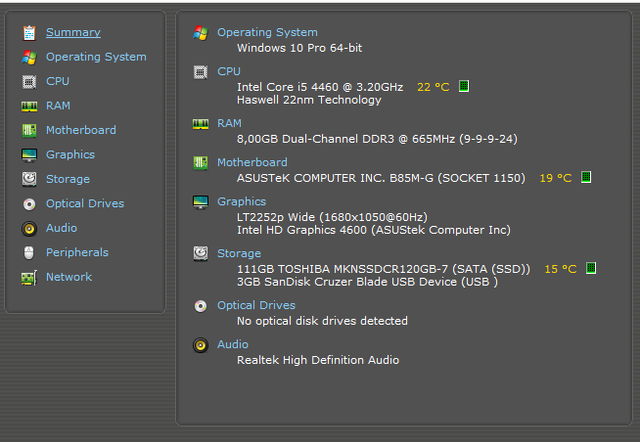The height and width of the screenshot is (442, 640).
Task: Click the text Haswell 22nm Technology
Action: [x=309, y=100]
